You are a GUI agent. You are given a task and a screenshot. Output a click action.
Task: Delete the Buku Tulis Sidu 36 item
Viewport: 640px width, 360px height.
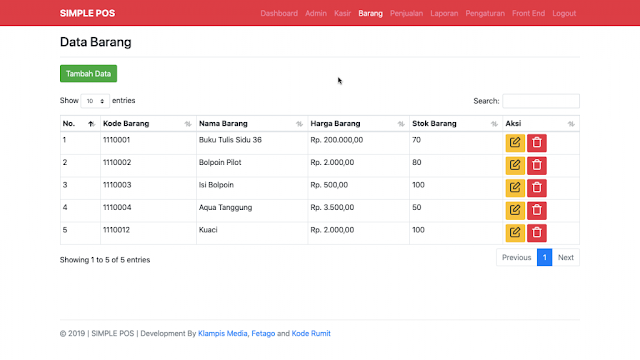536,143
